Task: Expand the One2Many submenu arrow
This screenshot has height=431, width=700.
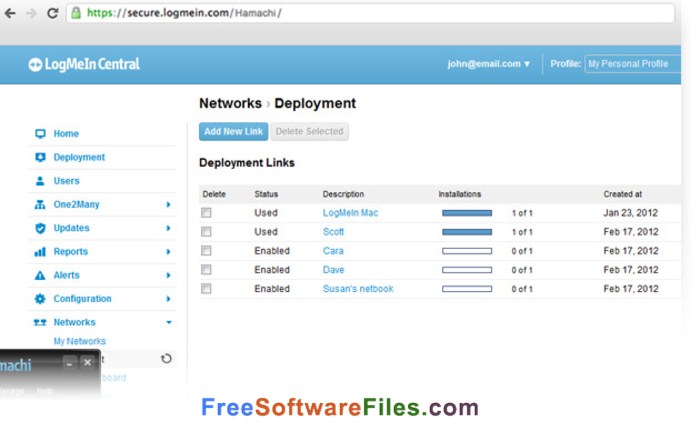Action: pyautogui.click(x=168, y=205)
